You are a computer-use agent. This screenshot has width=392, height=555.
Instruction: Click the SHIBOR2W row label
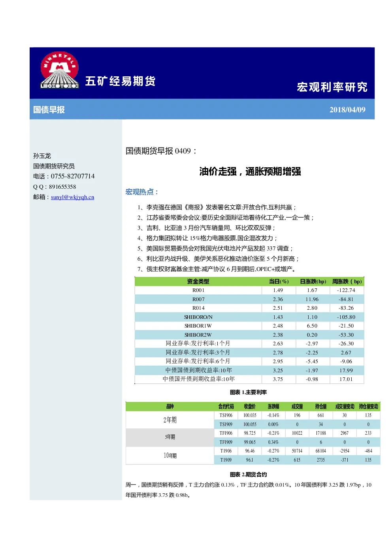[198, 335]
